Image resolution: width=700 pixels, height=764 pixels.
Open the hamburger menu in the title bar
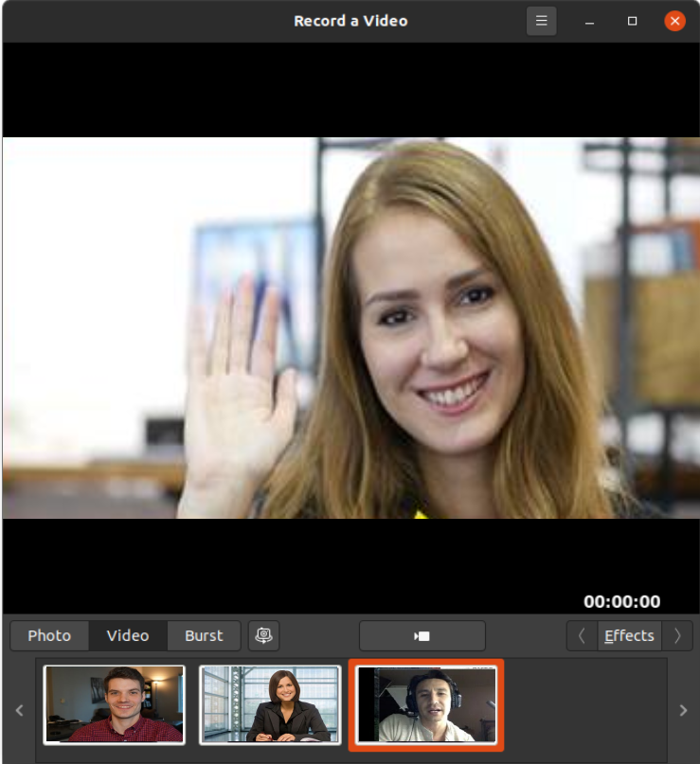tap(541, 21)
